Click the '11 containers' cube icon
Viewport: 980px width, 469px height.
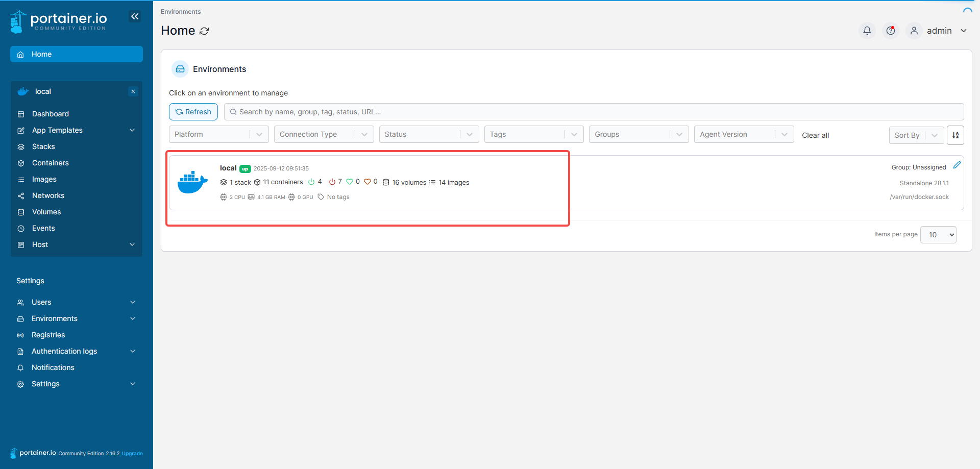point(257,182)
